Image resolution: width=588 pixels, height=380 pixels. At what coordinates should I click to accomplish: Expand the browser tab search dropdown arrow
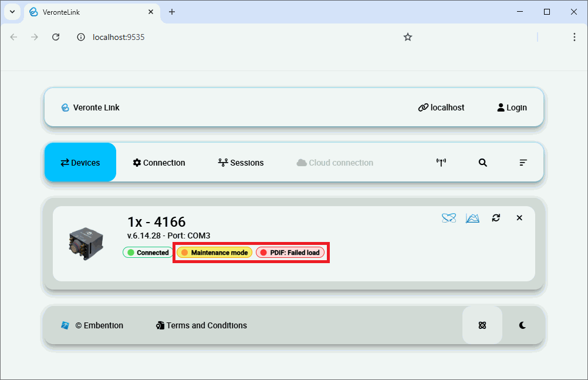(x=12, y=12)
